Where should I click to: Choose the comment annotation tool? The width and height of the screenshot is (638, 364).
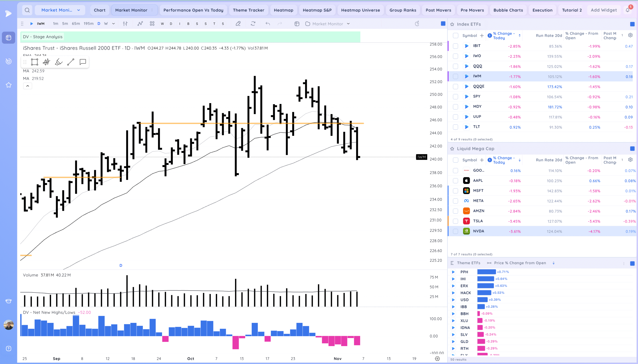tap(83, 62)
